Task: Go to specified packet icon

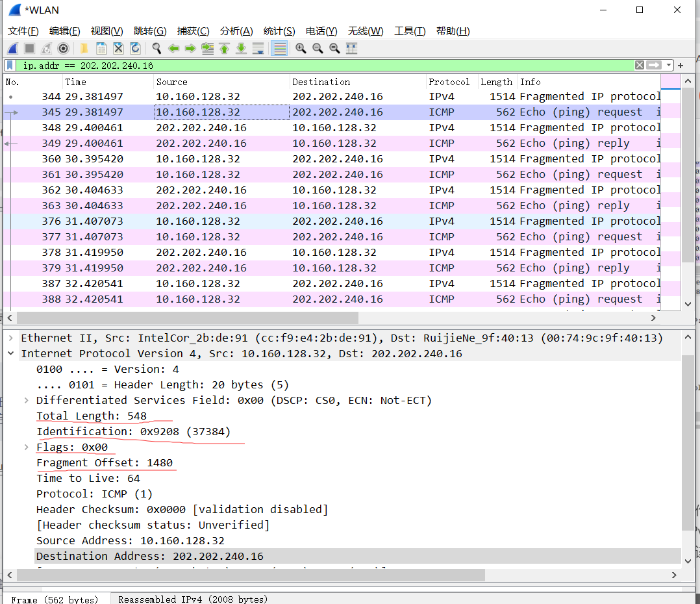Action: [x=208, y=48]
